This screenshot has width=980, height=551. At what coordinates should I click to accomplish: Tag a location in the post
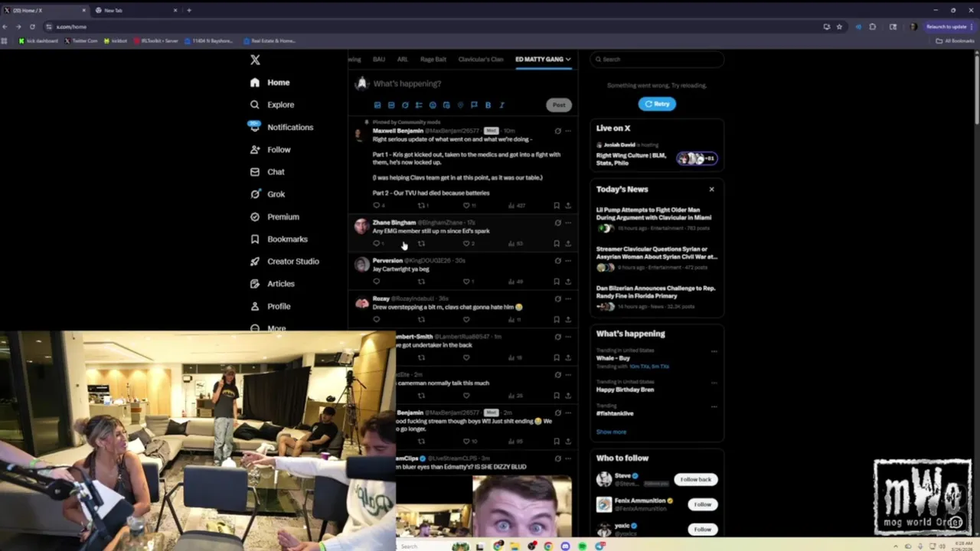[460, 105]
